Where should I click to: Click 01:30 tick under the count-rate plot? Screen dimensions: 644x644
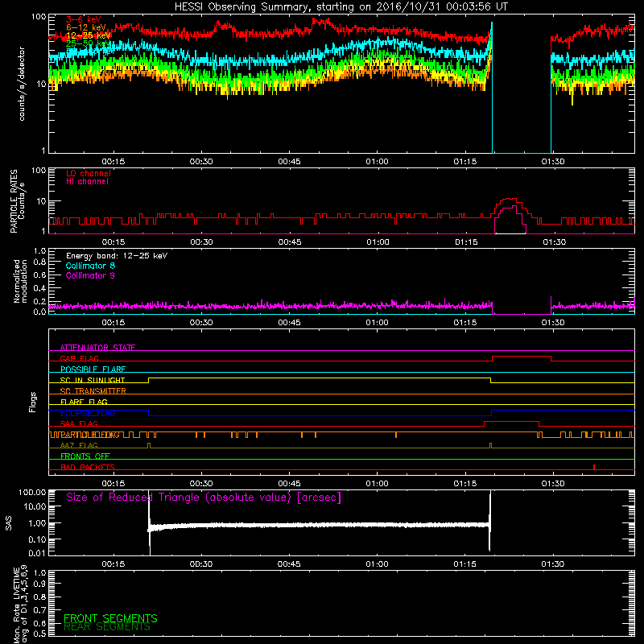coord(553,162)
